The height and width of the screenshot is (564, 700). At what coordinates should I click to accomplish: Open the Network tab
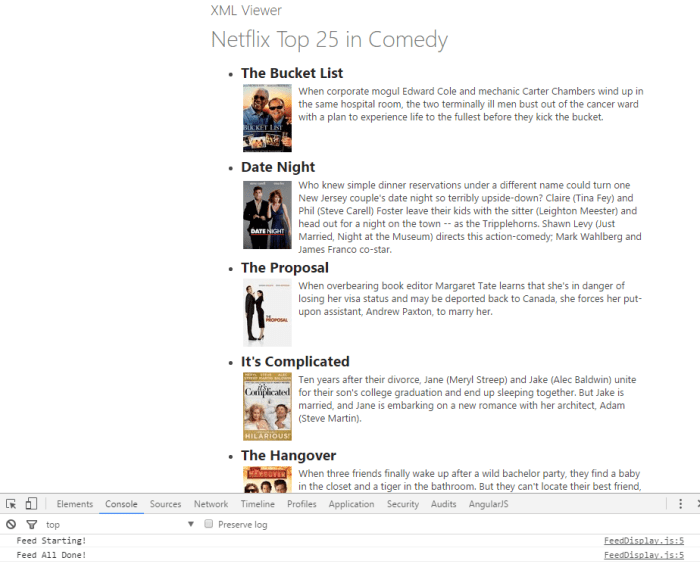211,504
